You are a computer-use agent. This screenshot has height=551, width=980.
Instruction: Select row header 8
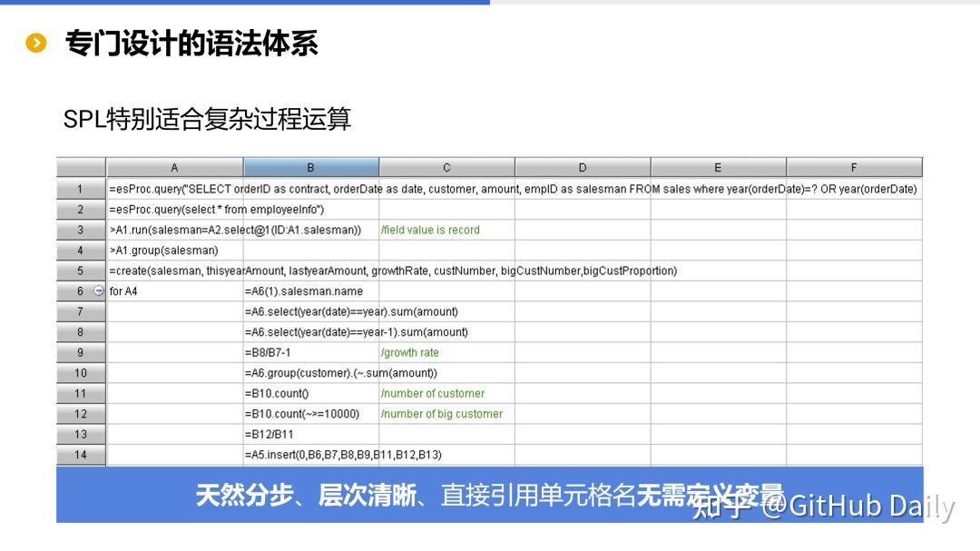coord(81,332)
